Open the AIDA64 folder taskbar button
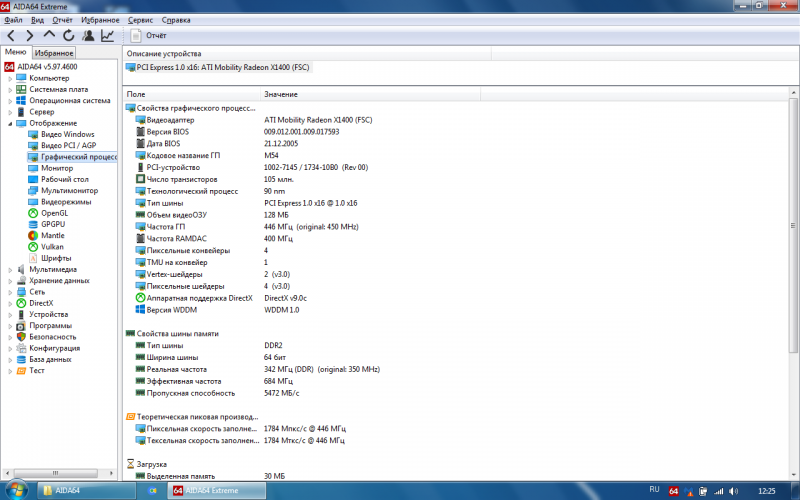Viewport: 800px width, 500px height. coord(86,490)
